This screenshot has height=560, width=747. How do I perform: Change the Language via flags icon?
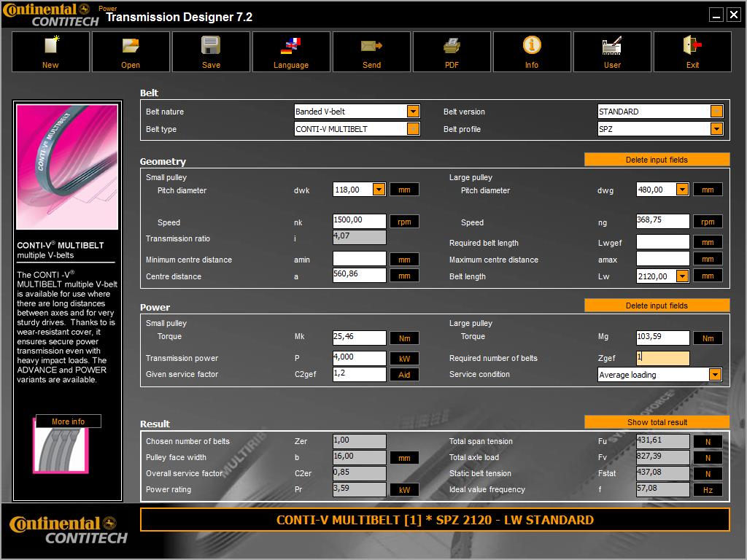tap(291, 52)
